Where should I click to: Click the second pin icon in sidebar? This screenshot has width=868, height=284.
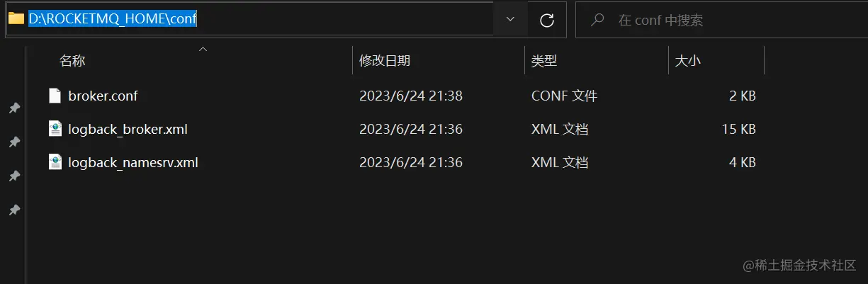click(x=13, y=142)
